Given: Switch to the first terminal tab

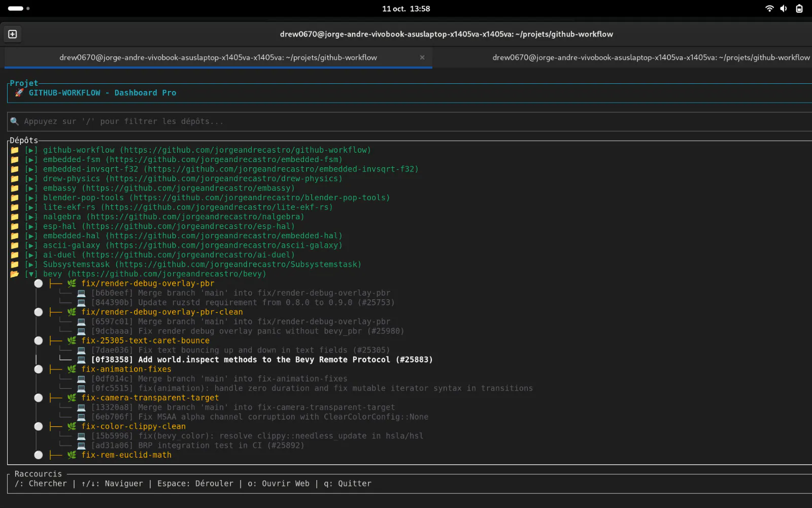Looking at the screenshot, I should click(218, 57).
